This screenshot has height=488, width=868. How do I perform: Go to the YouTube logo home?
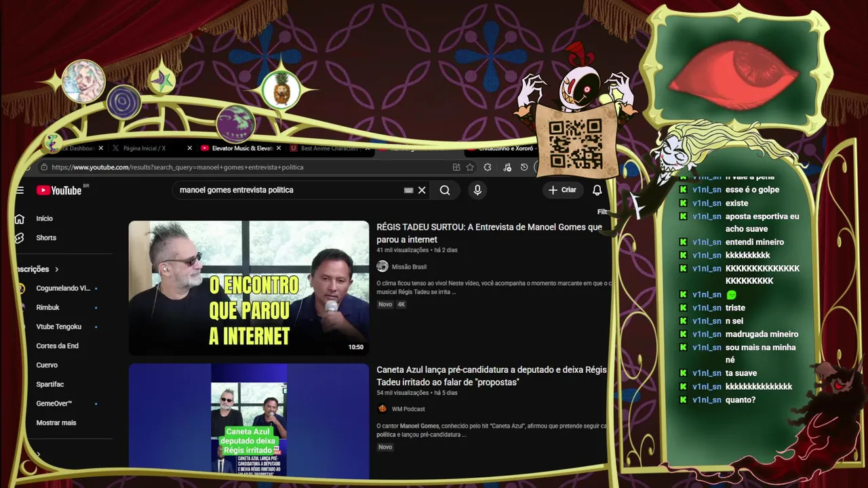tap(60, 190)
